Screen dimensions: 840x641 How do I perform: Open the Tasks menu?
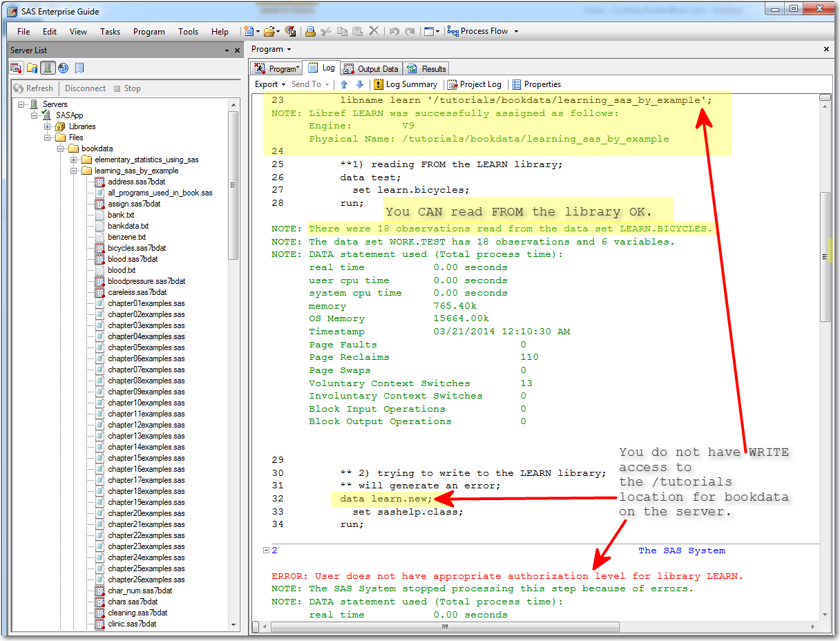[110, 31]
